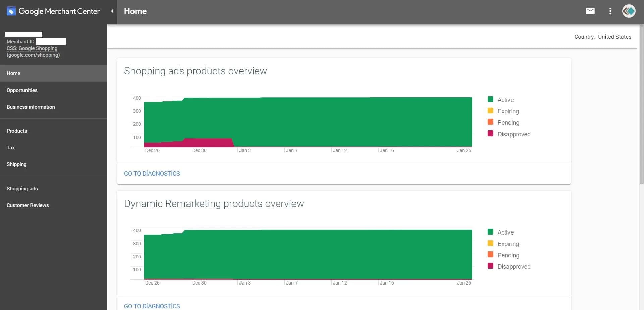This screenshot has width=644, height=310.
Task: Select Shopping ads in the sidebar
Action: point(22,189)
